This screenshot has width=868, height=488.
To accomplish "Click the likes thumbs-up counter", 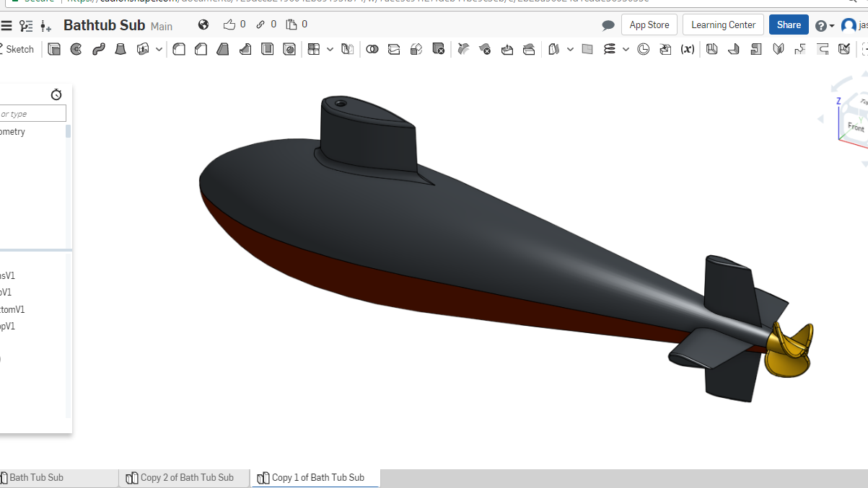I will tap(234, 25).
